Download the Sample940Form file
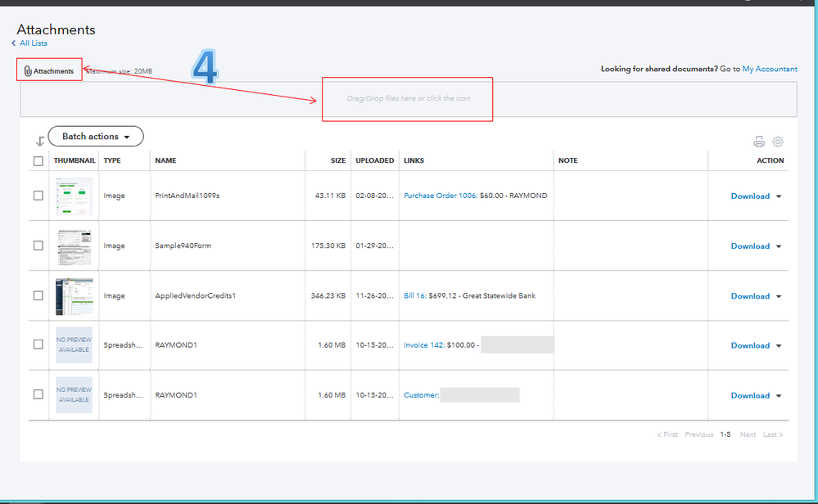This screenshot has height=504, width=818. click(x=750, y=246)
